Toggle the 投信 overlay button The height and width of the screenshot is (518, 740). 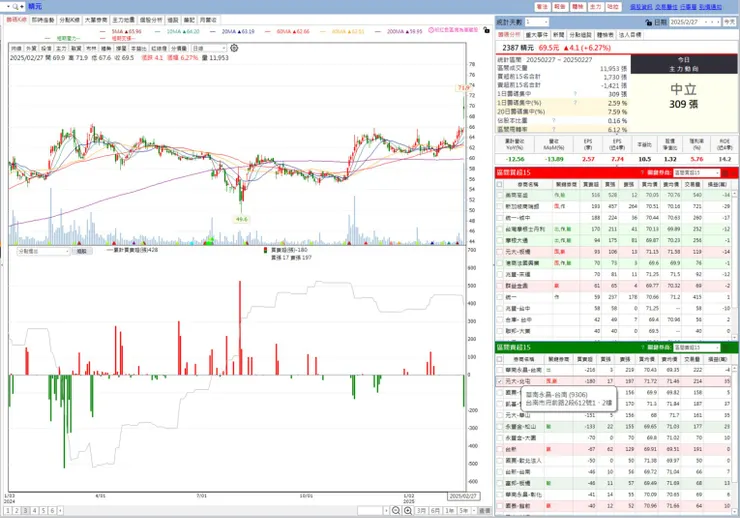pos(46,49)
